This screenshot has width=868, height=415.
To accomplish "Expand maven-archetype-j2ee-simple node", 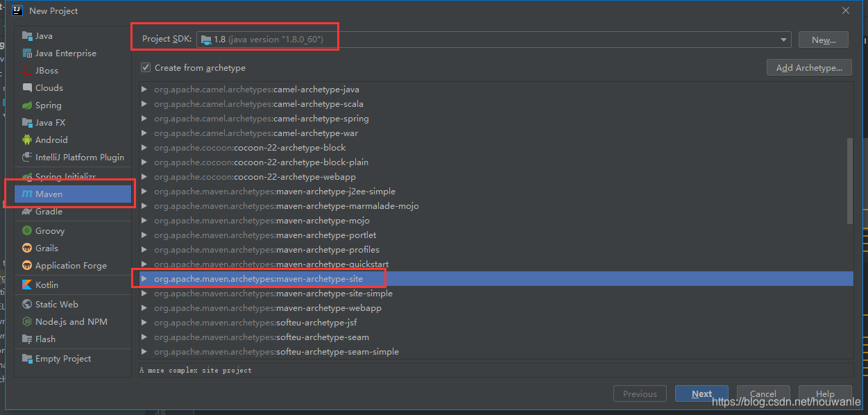I will tap(144, 191).
